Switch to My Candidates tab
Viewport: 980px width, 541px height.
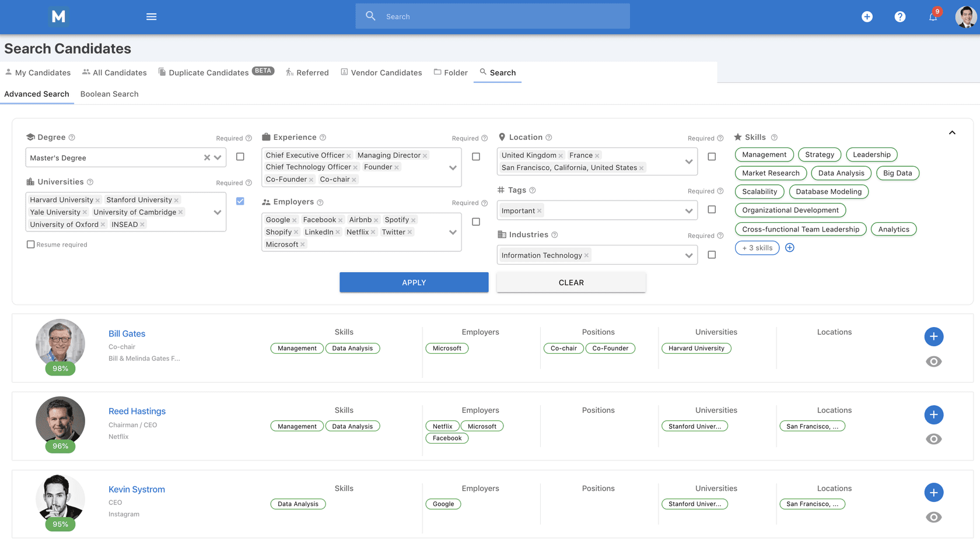[x=38, y=73]
